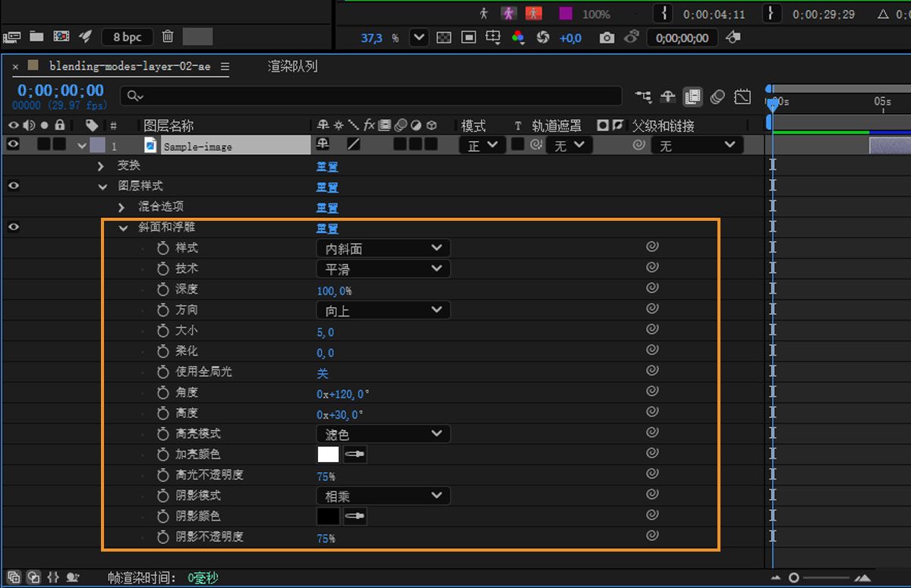Click the 深度 value 100,0%
This screenshot has height=588, width=911.
334,291
